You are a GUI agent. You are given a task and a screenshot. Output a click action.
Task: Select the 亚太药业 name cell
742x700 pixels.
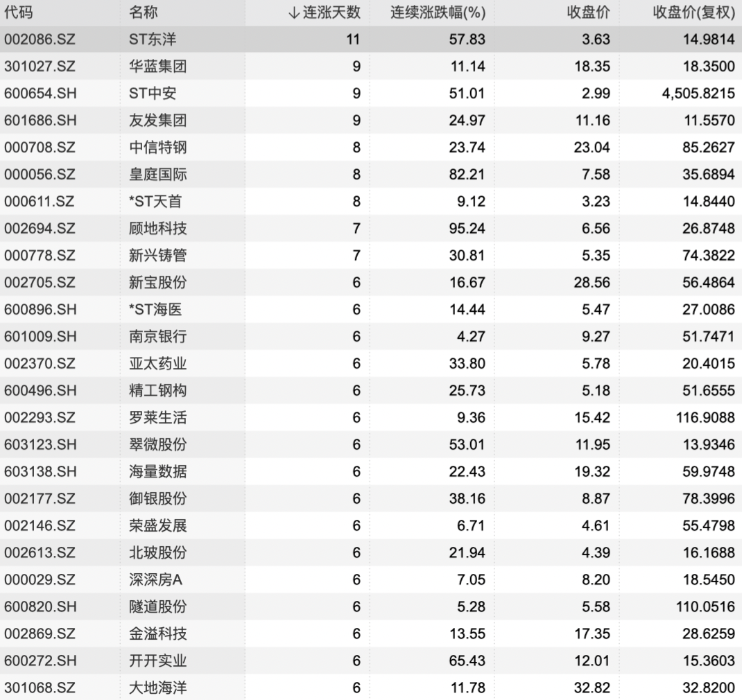pos(157,362)
